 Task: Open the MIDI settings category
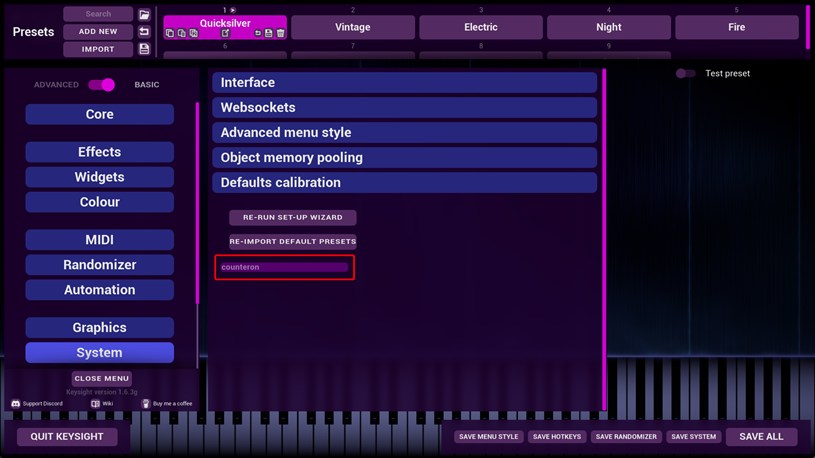point(100,240)
